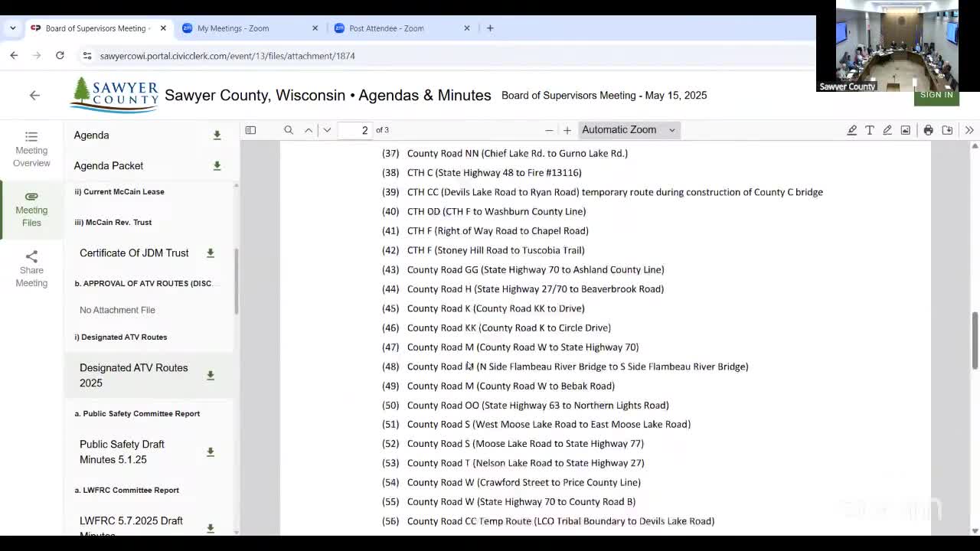
Task: Open Designated ATV Routes 2025 attachment
Action: 134,375
